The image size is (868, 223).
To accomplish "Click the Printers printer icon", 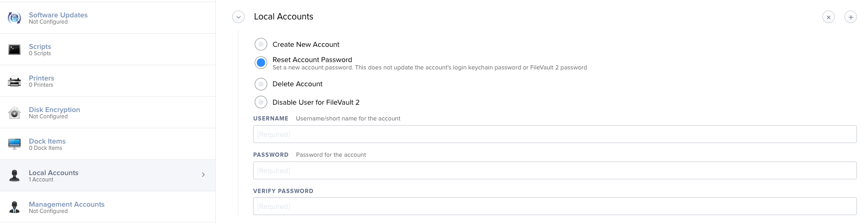I will coord(14,82).
